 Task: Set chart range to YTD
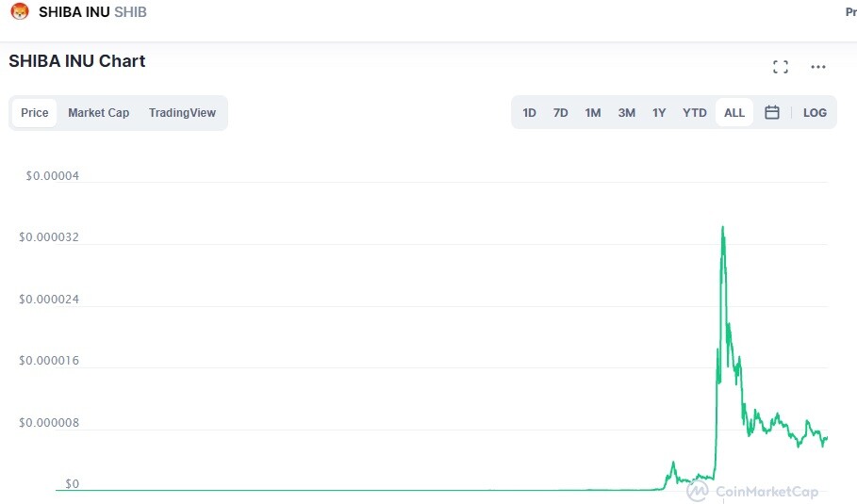point(694,112)
